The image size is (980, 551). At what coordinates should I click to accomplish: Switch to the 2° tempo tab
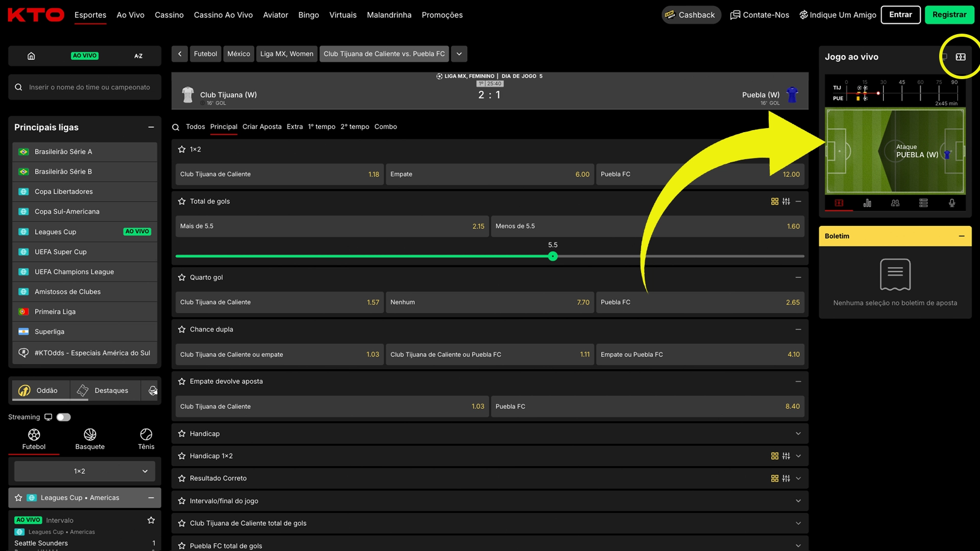pyautogui.click(x=355, y=127)
